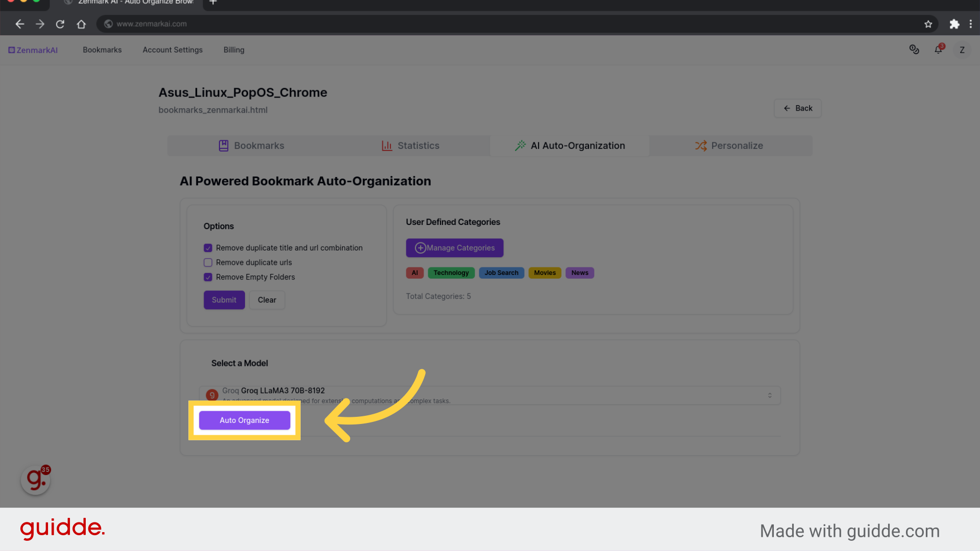Click the ZenmarkAI logo
Image resolution: width=980 pixels, height=551 pixels.
click(x=33, y=50)
